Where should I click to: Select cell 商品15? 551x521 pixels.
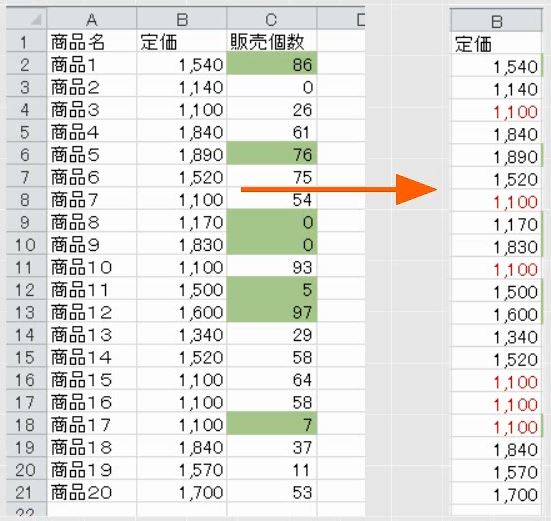[x=91, y=379]
